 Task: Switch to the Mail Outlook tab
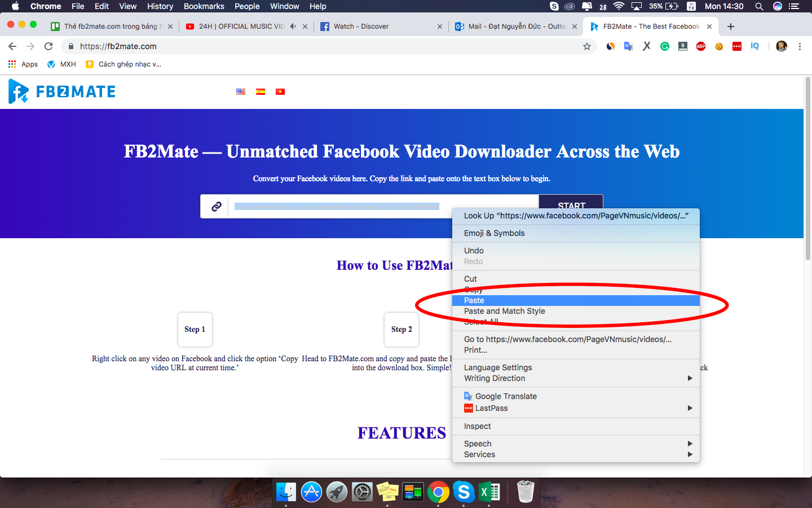tap(507, 26)
